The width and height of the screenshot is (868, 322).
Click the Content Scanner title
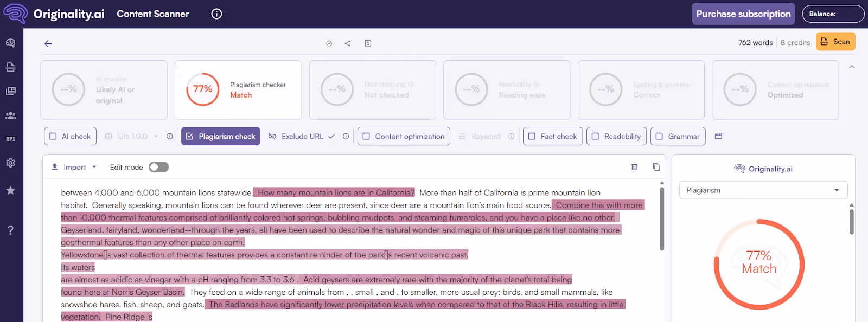(153, 14)
